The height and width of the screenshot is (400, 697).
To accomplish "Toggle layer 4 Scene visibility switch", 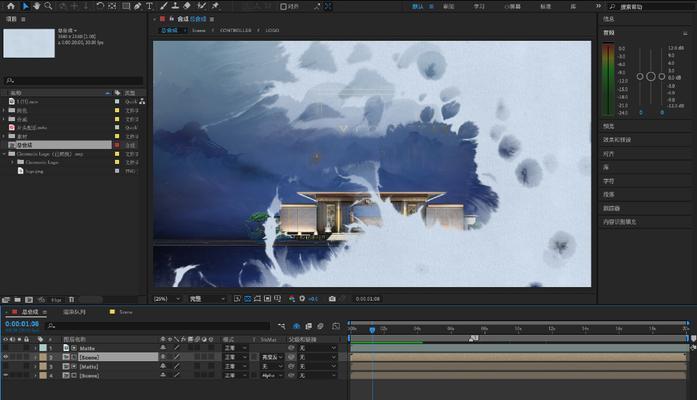I will click(x=6, y=376).
